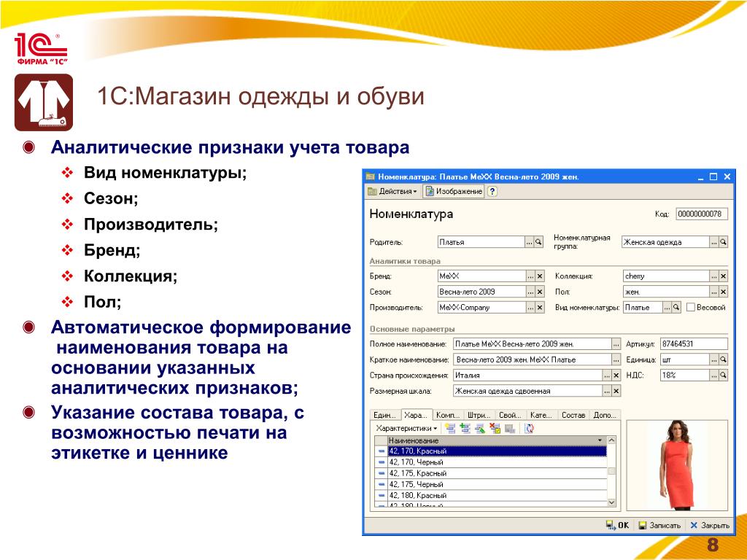Image resolution: width=747 pixels, height=560 pixels.
Task: Switch to the Кате... tab
Action: click(x=541, y=415)
